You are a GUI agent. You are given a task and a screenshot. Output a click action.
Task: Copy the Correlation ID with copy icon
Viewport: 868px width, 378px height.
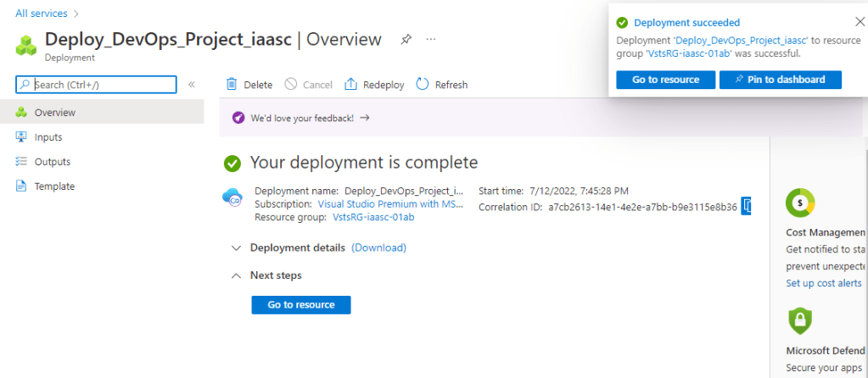747,206
